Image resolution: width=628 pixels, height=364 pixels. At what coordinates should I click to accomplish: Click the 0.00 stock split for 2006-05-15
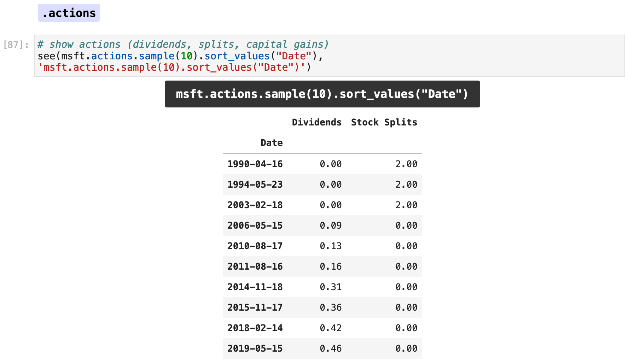click(406, 225)
